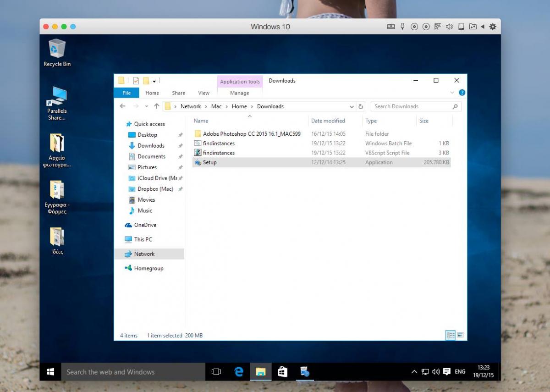Focus the Search Downloads field
The image size is (550, 392).
(416, 106)
